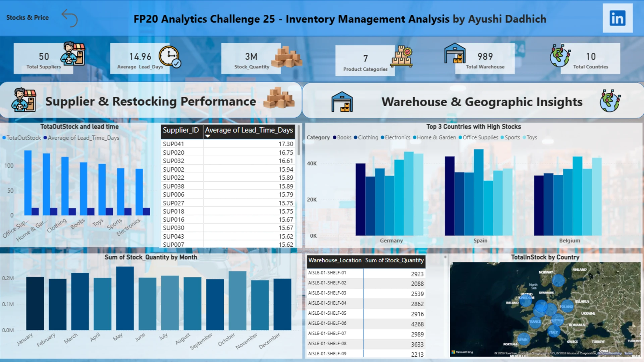Image resolution: width=644 pixels, height=362 pixels.
Task: Click the supplier person icon on Total Suppliers card
Action: [x=73, y=54]
